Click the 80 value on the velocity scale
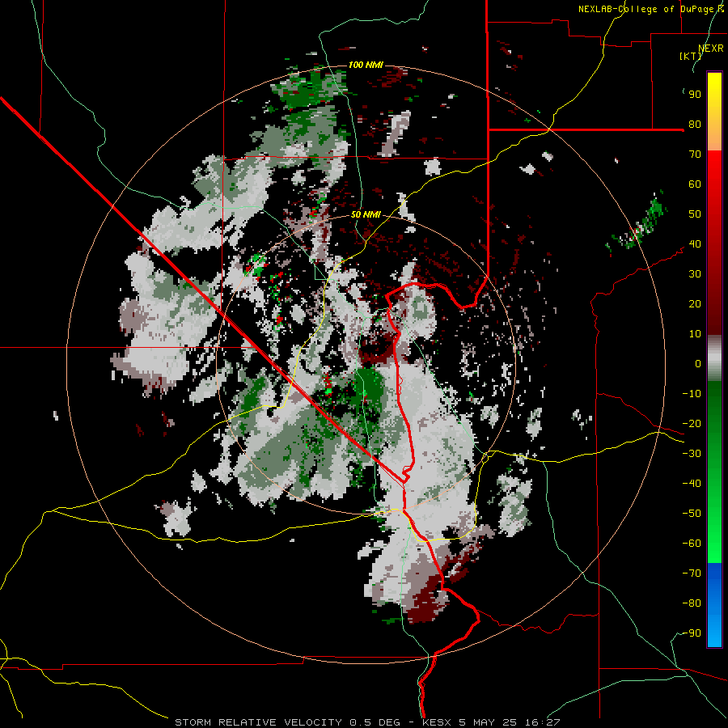The width and height of the screenshot is (728, 728). pos(695,125)
